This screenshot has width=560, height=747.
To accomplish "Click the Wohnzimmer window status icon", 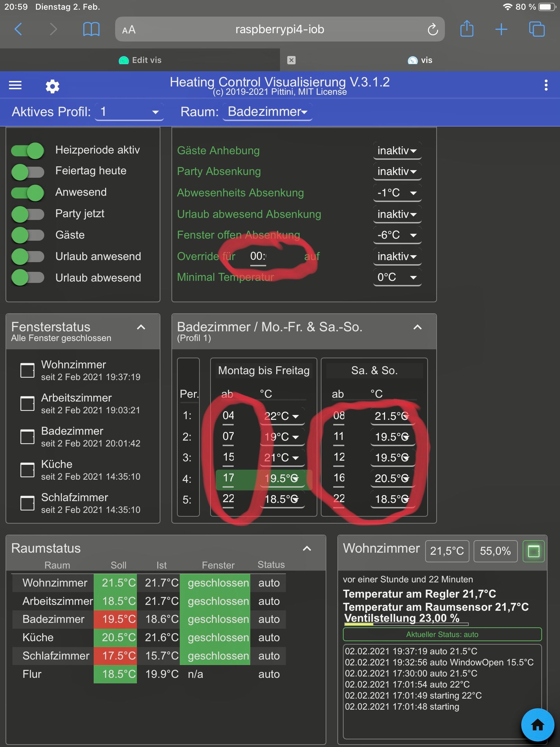I will [x=533, y=551].
